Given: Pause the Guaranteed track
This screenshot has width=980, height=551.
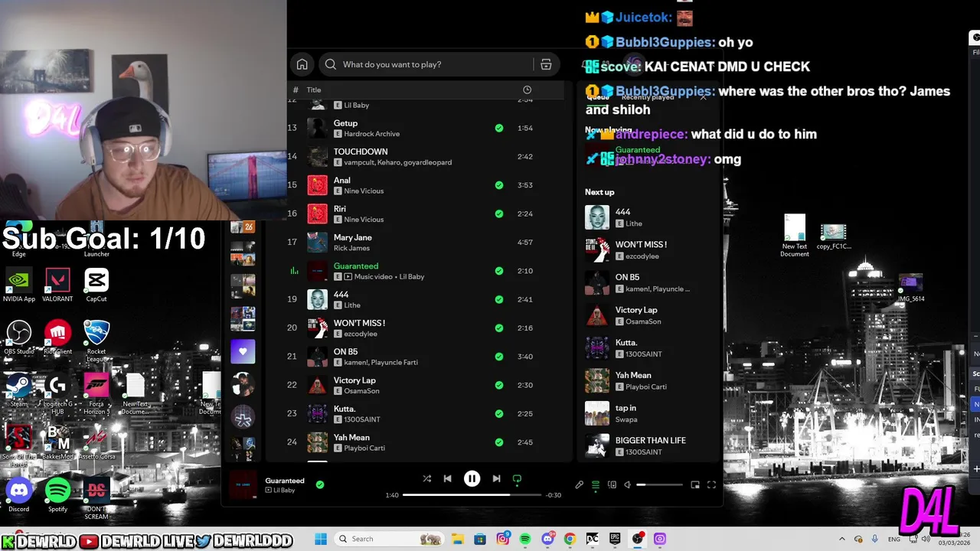Looking at the screenshot, I should [472, 478].
